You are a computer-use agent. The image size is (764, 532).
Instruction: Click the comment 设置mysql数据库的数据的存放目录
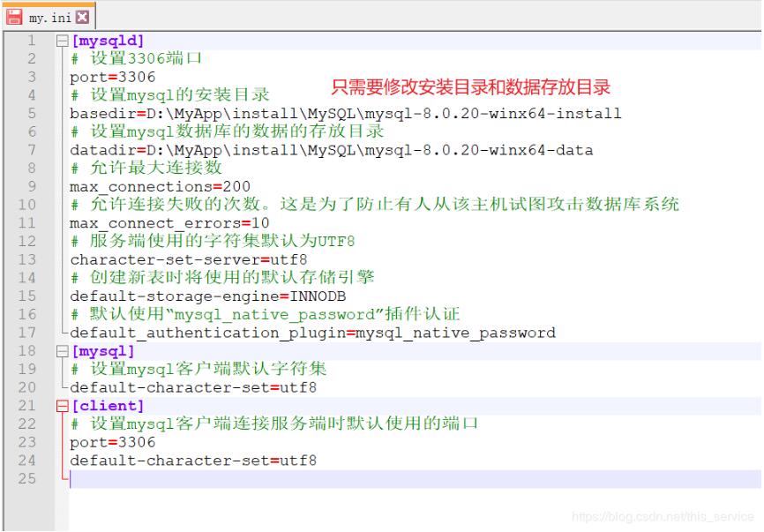[227, 131]
